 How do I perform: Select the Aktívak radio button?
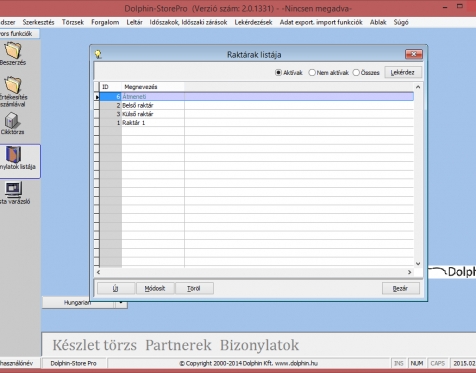pyautogui.click(x=278, y=72)
